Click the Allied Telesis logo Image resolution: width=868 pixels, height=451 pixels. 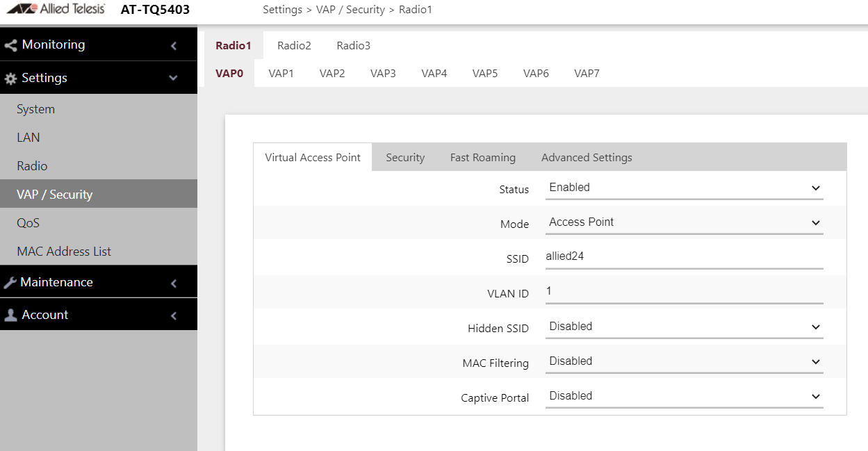pos(56,9)
